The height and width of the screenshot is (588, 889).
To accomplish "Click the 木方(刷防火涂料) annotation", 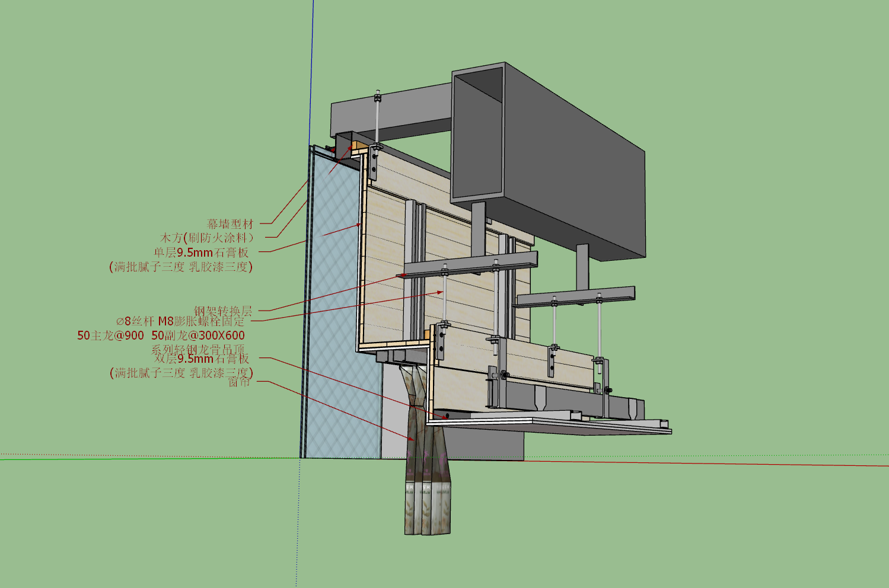I will 207,238.
